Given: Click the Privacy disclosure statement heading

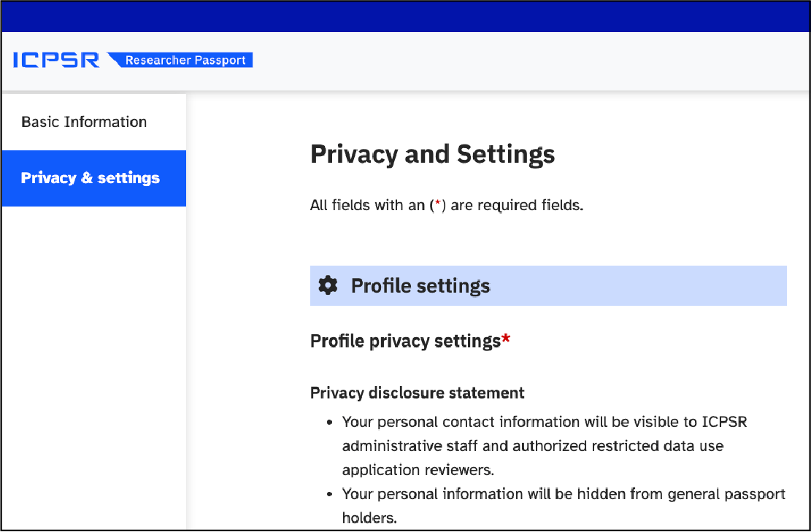Looking at the screenshot, I should pyautogui.click(x=417, y=393).
